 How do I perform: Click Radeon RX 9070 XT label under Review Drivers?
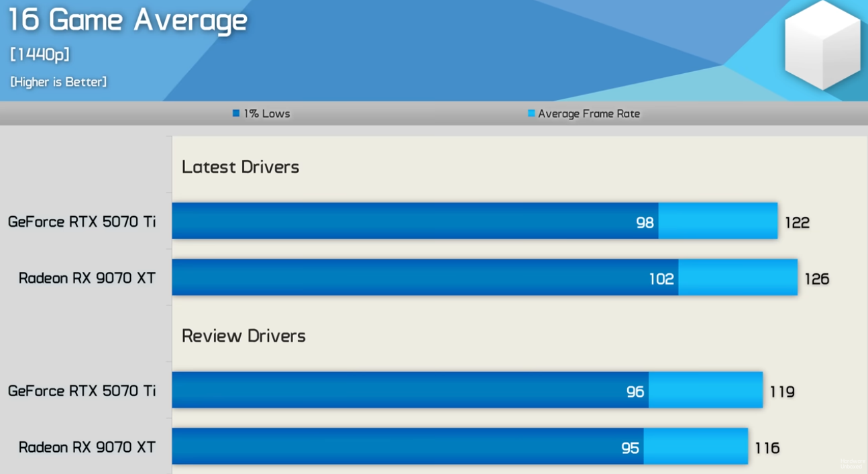pyautogui.click(x=87, y=447)
